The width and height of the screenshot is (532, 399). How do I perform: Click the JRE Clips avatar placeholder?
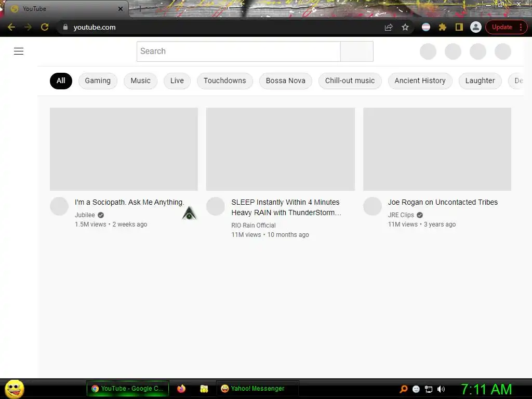click(x=373, y=206)
